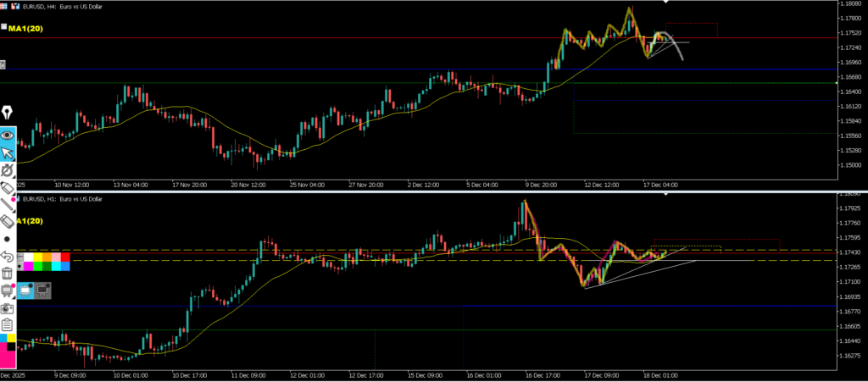Select the white board option

point(25,291)
